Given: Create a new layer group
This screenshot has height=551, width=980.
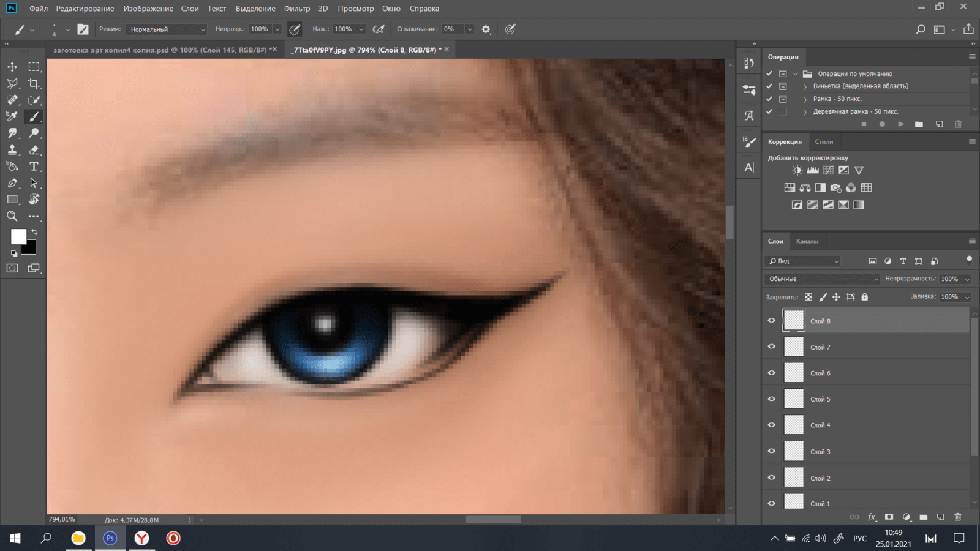Looking at the screenshot, I should [924, 517].
